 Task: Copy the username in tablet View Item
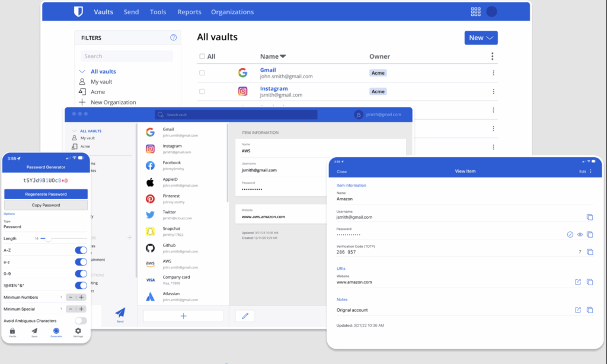(590, 217)
